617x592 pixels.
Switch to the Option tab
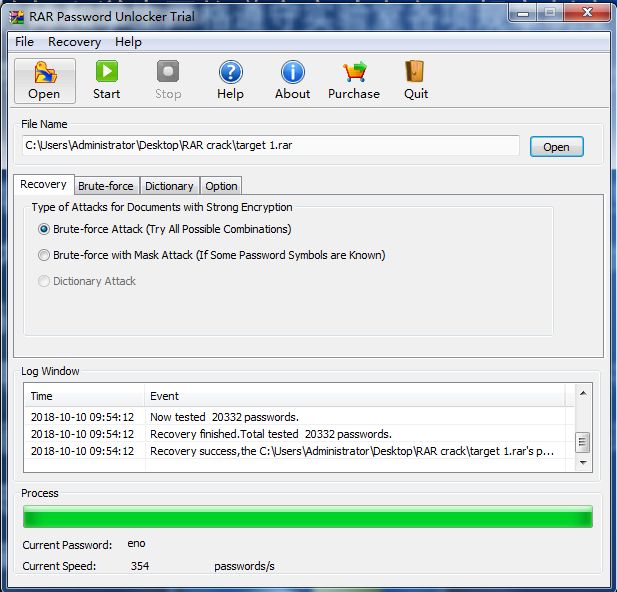click(221, 186)
